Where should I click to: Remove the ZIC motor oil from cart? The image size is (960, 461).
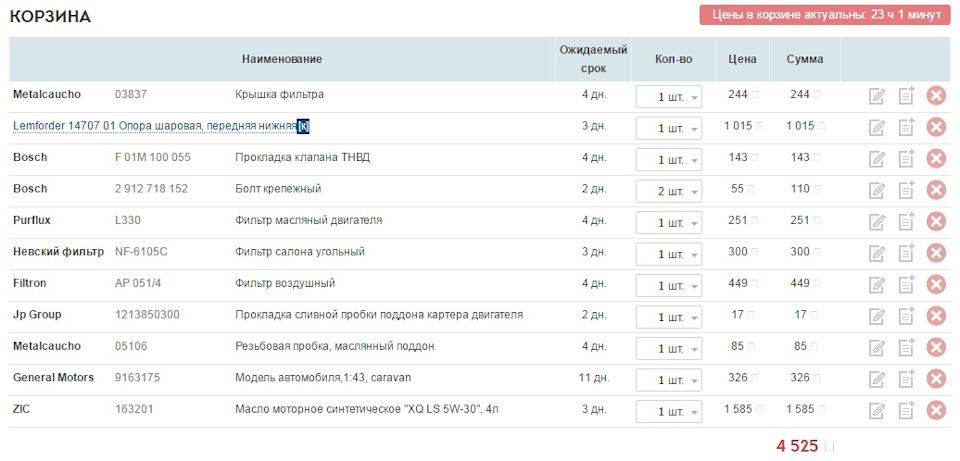coord(936,410)
